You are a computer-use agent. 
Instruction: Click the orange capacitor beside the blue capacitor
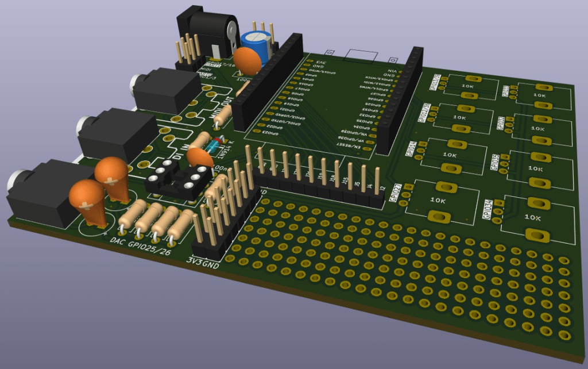point(247,59)
